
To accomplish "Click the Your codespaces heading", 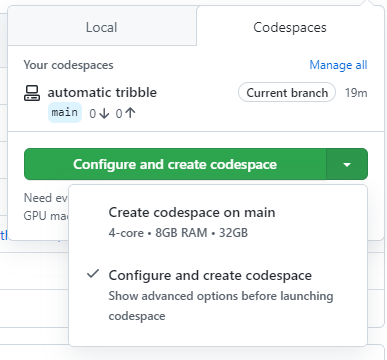I will pyautogui.click(x=68, y=65).
